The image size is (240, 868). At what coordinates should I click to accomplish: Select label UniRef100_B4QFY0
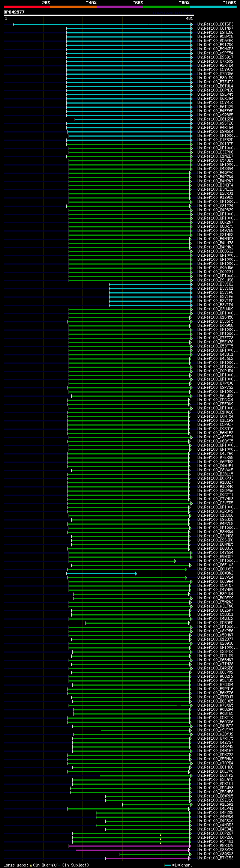pos(215,173)
